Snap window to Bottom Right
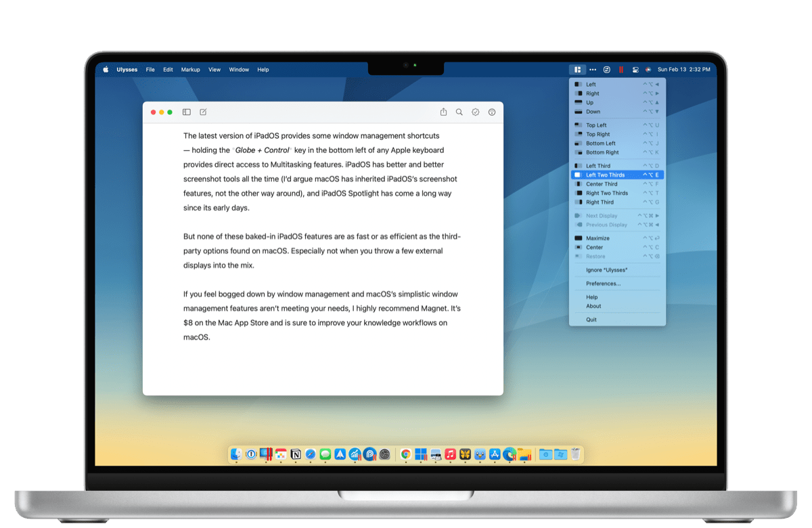This screenshot has width=812, height=528. [x=617, y=152]
